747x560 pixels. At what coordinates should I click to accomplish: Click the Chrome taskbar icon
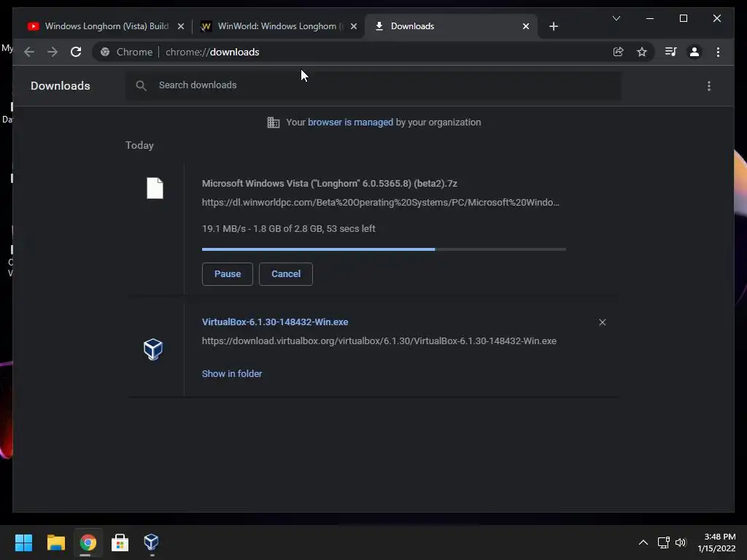point(88,542)
